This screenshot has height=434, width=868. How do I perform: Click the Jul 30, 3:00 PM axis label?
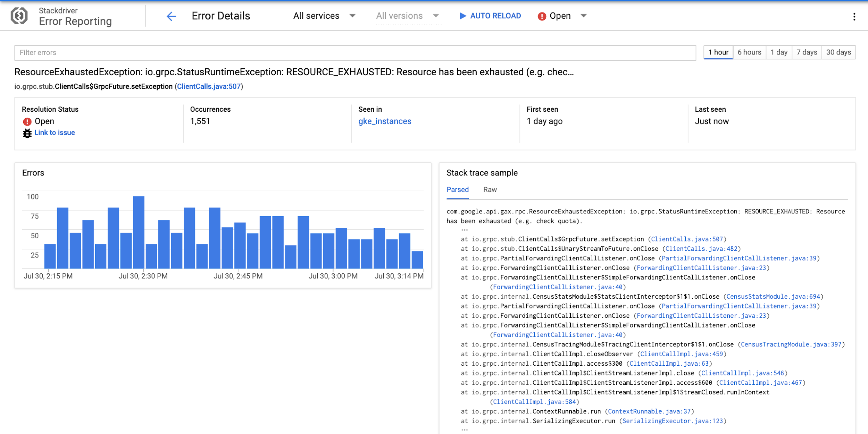coord(333,276)
